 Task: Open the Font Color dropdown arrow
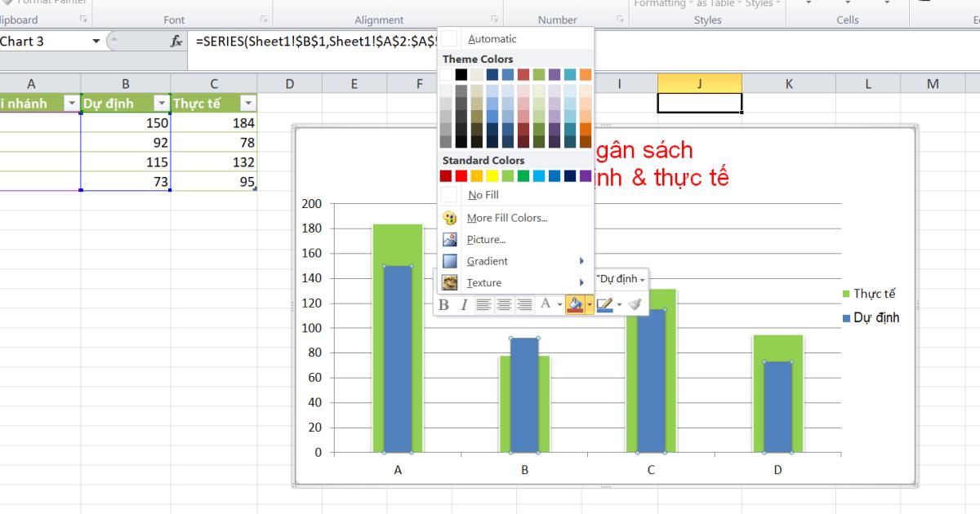559,304
